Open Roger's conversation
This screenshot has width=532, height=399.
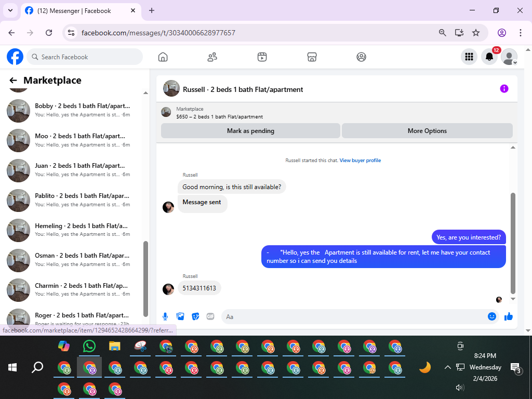point(73,317)
